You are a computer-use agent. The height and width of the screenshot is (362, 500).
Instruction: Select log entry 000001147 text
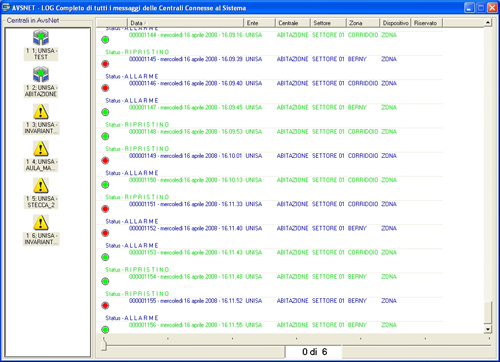coord(186,108)
